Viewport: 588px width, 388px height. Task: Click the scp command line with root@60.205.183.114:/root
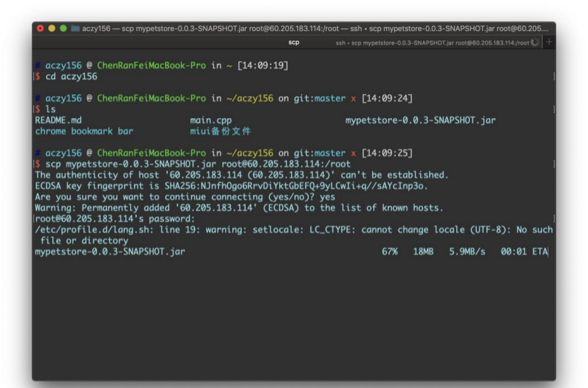coord(198,164)
